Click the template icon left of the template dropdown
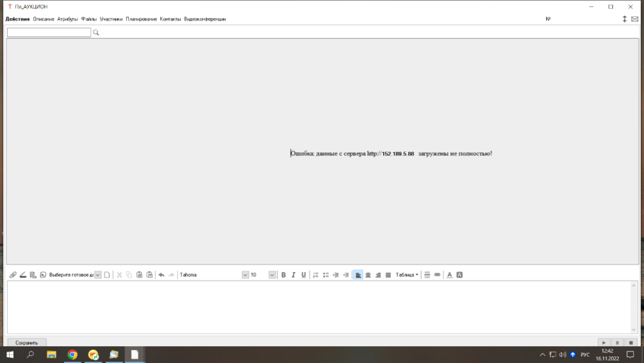The image size is (644, 363). 43,275
